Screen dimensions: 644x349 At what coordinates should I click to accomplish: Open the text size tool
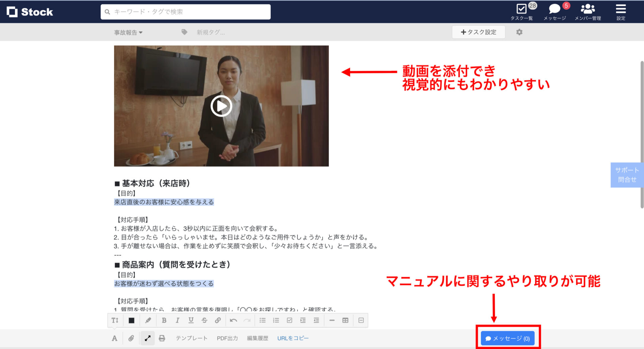(x=115, y=320)
